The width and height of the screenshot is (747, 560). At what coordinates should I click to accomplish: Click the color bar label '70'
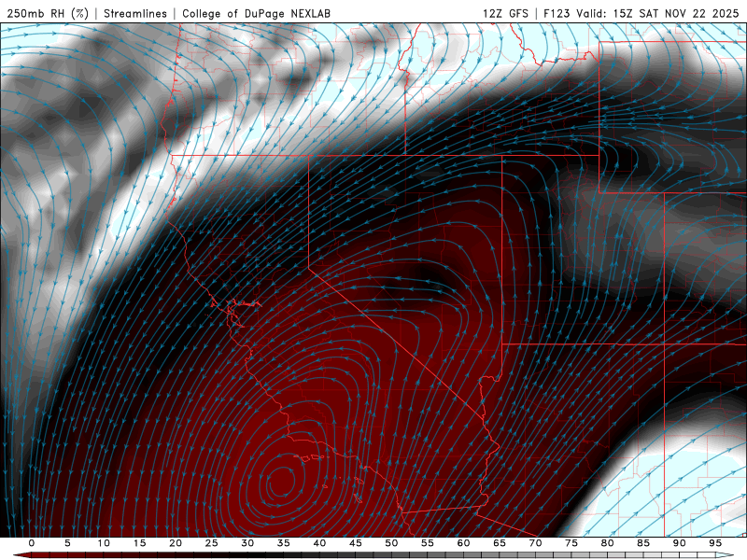coord(535,543)
